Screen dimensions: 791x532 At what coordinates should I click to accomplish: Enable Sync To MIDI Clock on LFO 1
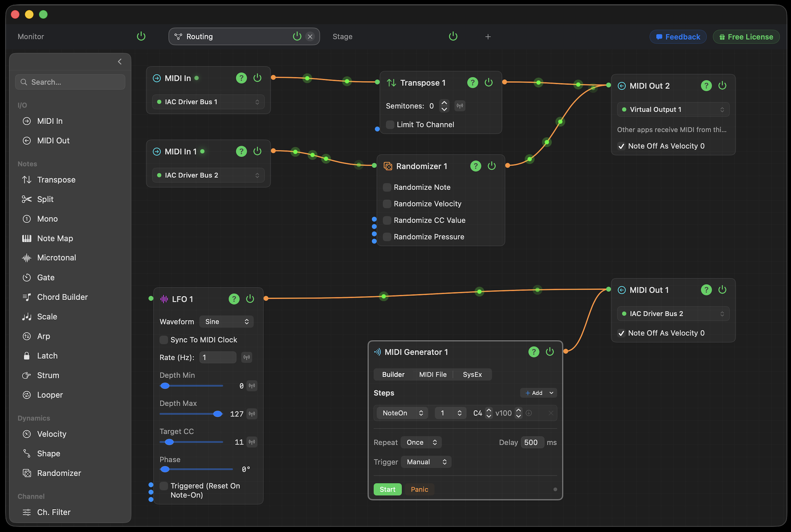point(164,340)
